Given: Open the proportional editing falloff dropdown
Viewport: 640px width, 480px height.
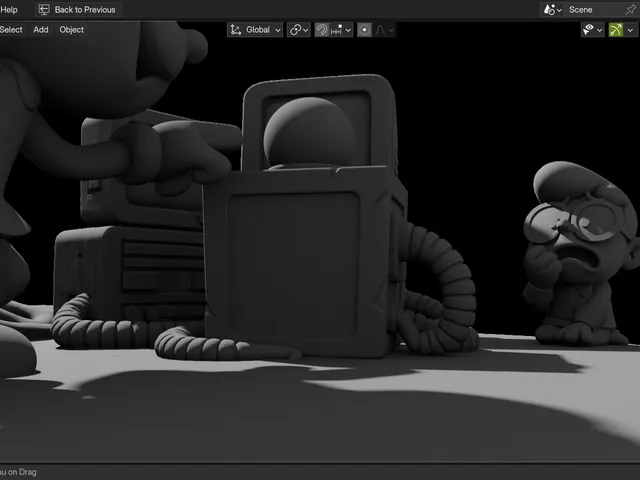Looking at the screenshot, I should (384, 30).
